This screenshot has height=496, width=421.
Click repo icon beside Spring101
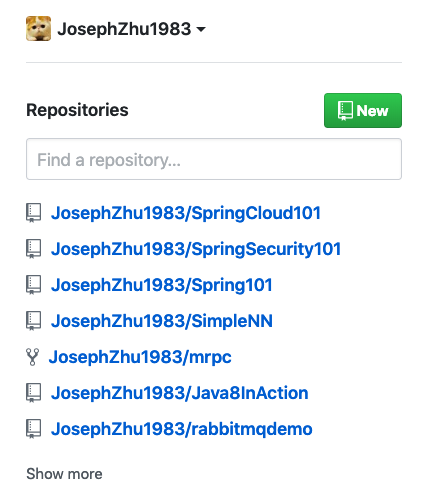[33, 285]
